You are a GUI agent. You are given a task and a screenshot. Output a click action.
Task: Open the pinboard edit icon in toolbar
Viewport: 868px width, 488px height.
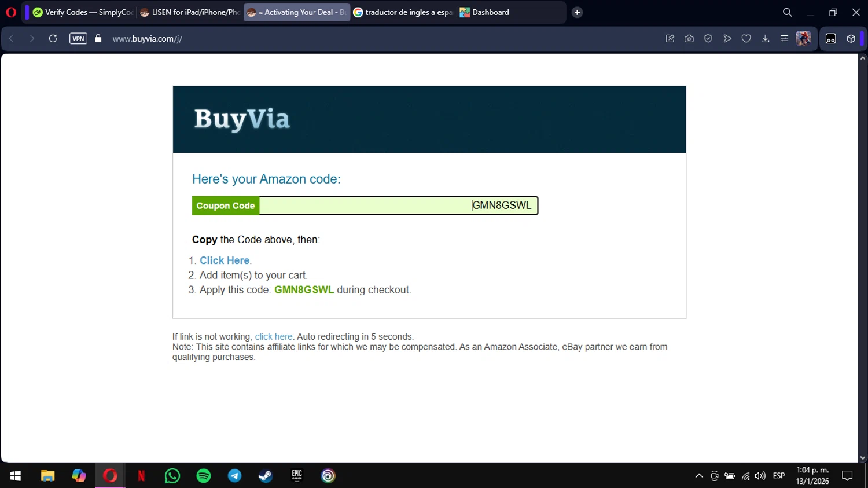[x=670, y=39]
